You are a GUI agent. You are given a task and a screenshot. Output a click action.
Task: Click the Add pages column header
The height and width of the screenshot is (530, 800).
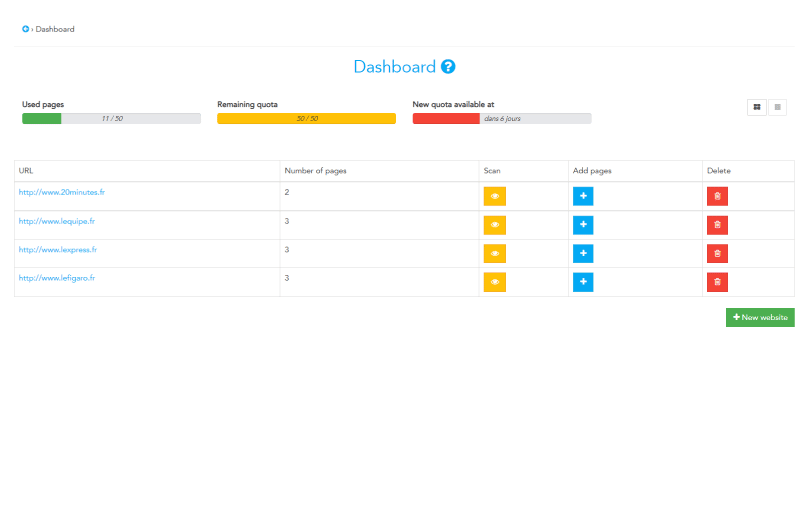pos(592,171)
